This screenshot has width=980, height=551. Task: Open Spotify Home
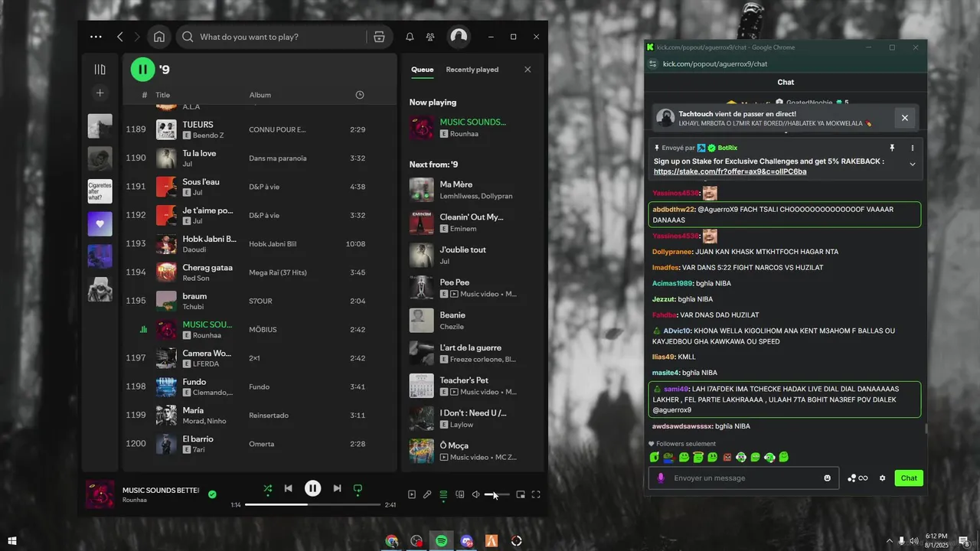click(158, 37)
